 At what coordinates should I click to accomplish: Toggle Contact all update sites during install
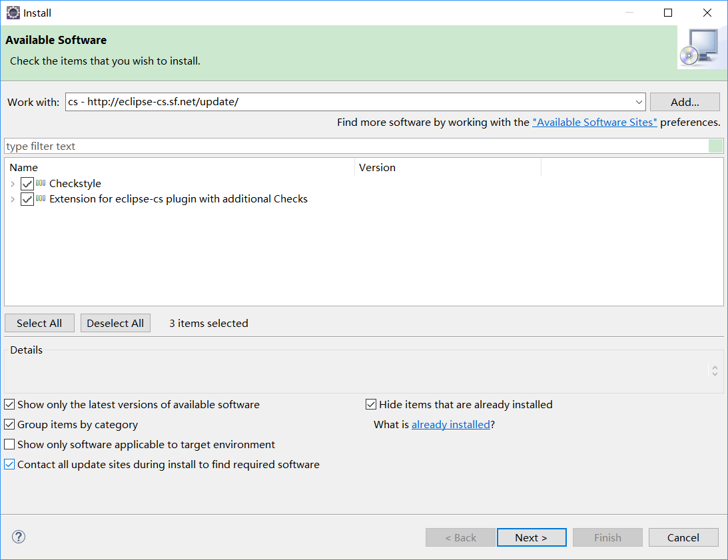pos(9,464)
